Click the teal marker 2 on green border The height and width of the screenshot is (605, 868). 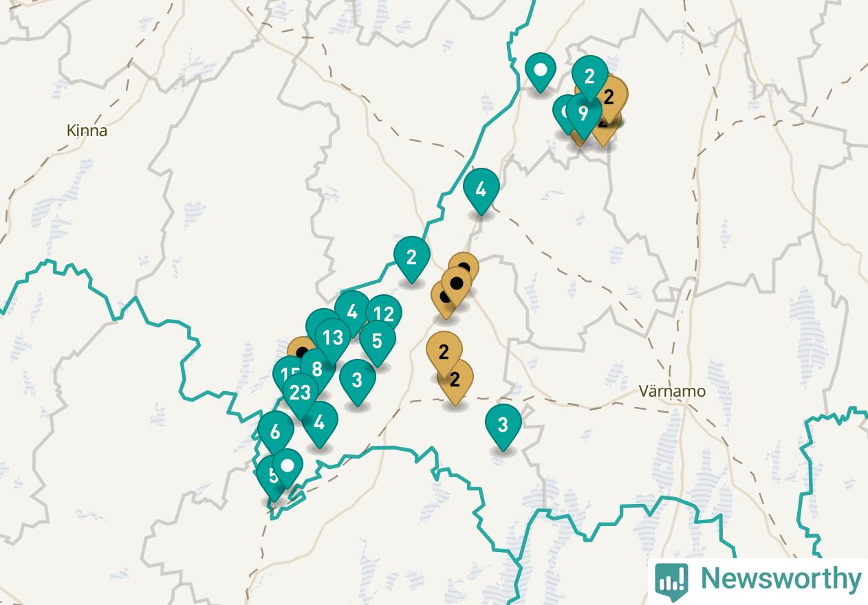[x=411, y=257]
